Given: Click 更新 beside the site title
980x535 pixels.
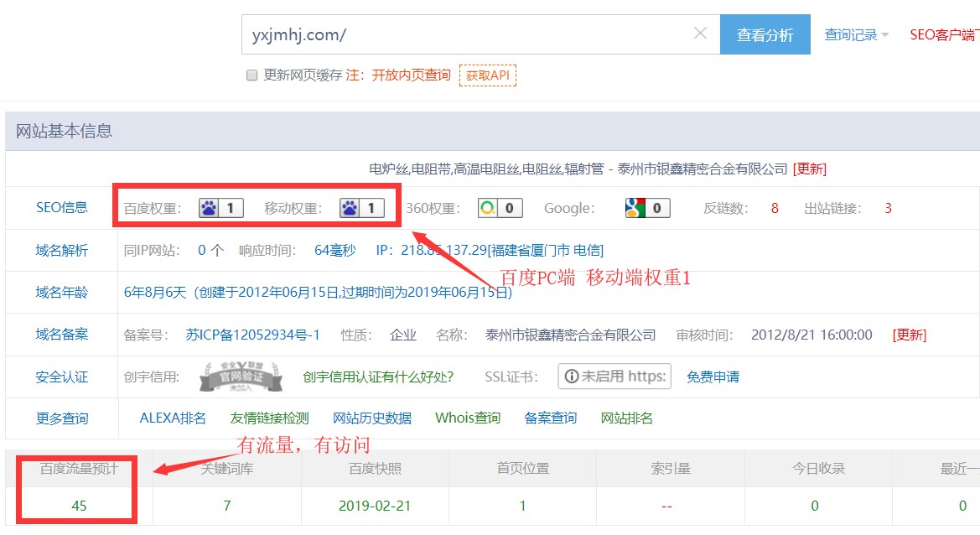Looking at the screenshot, I should pos(809,169).
